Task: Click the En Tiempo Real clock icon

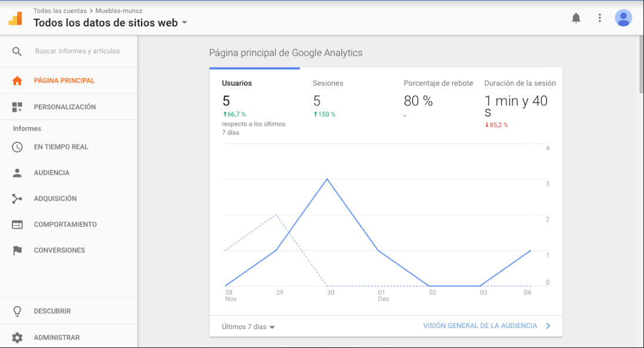Action: pyautogui.click(x=17, y=147)
